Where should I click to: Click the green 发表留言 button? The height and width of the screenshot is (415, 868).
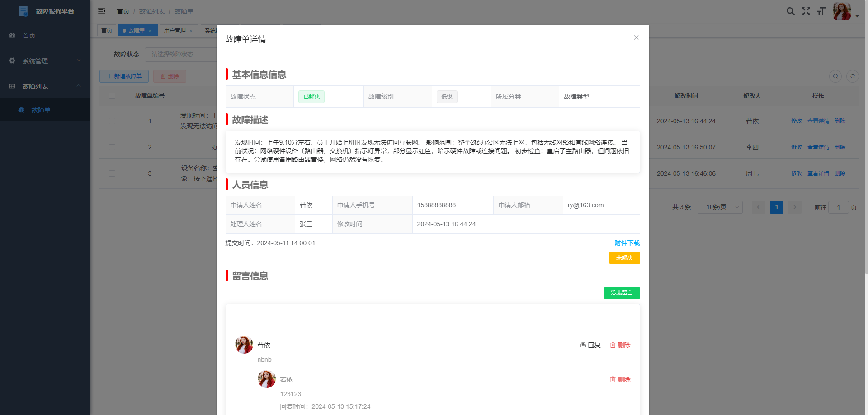coord(622,293)
